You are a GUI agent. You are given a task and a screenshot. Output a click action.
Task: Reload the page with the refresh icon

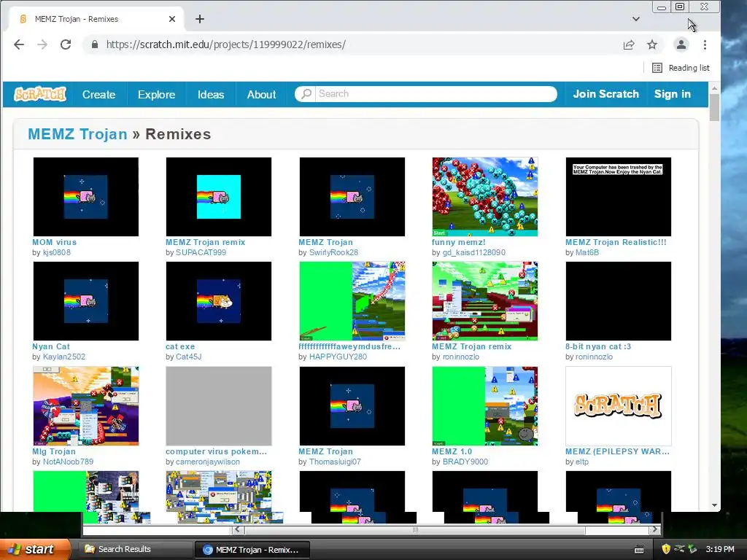point(66,44)
